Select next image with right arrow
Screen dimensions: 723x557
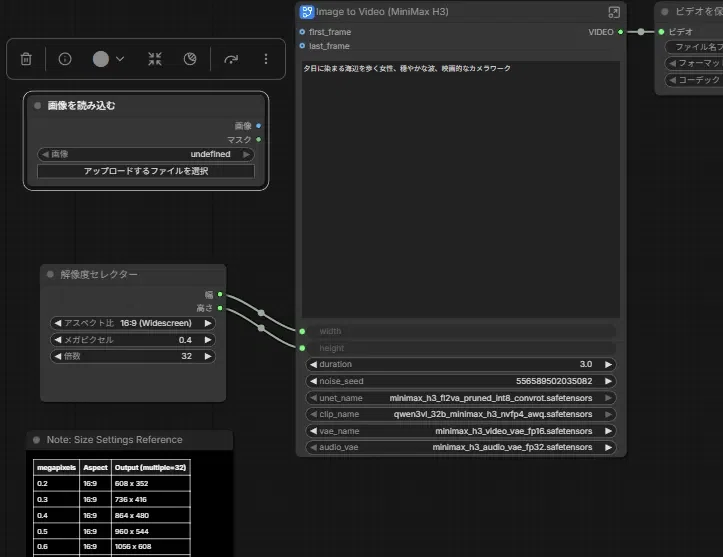click(247, 154)
